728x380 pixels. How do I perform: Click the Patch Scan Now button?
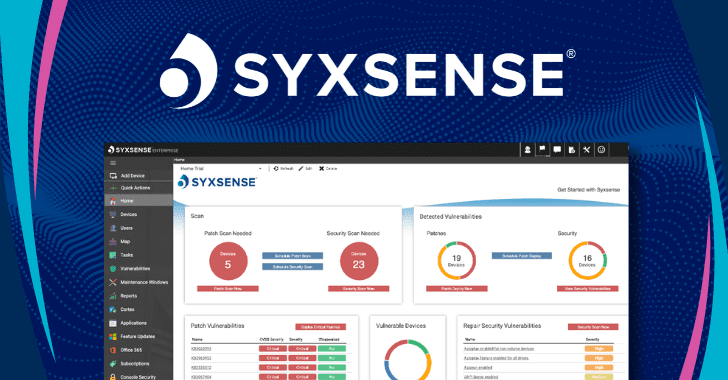pos(228,288)
